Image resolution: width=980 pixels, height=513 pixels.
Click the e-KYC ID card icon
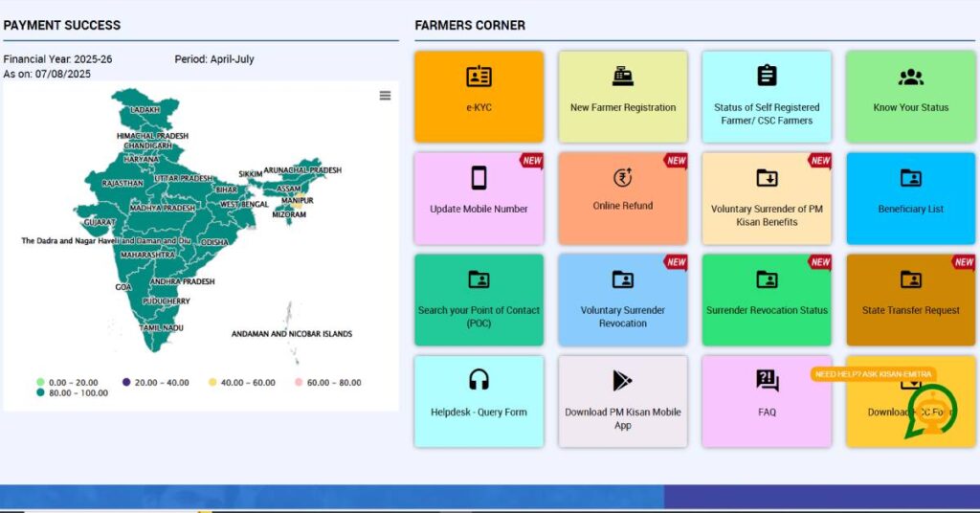pyautogui.click(x=479, y=77)
